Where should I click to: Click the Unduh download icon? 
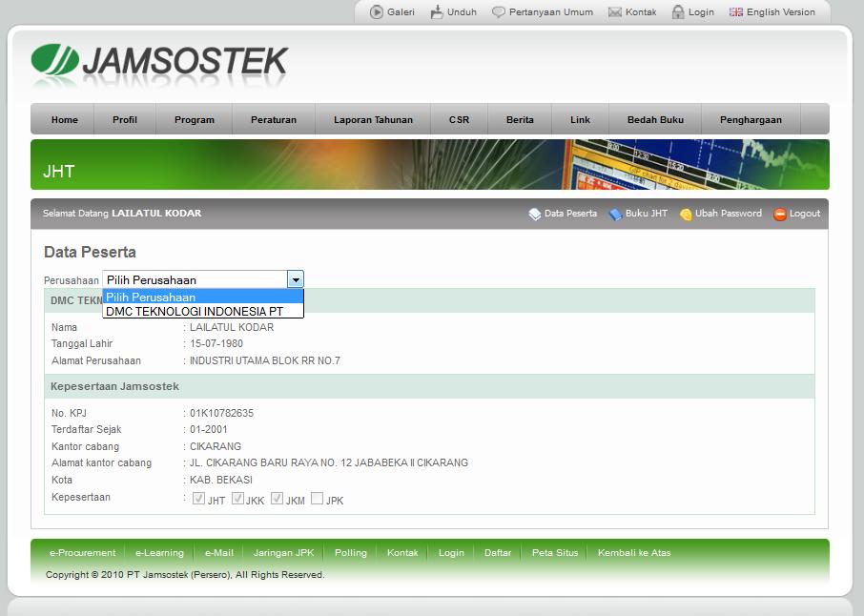pyautogui.click(x=437, y=11)
